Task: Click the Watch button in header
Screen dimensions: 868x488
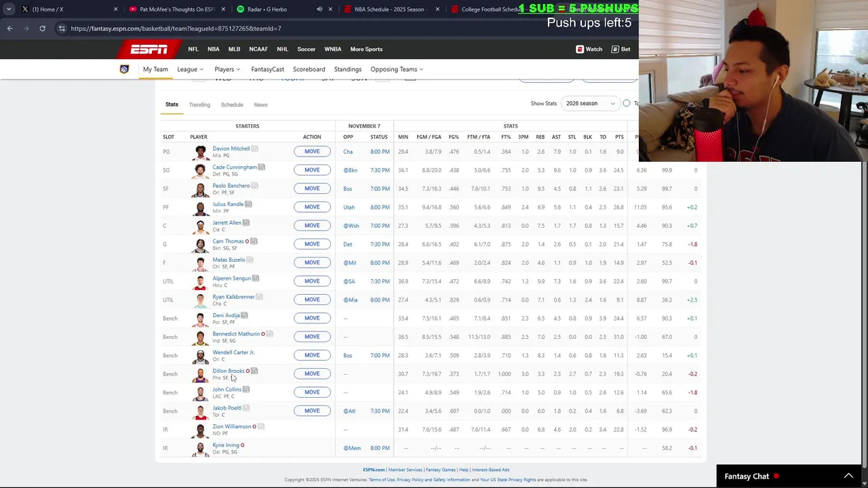Action: click(x=589, y=49)
